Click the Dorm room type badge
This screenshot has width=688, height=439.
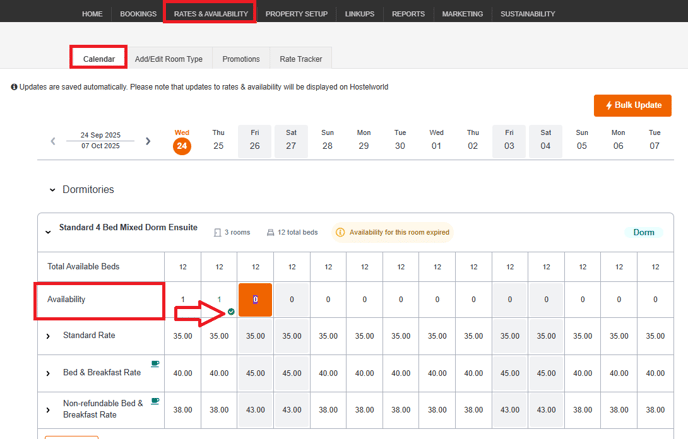(x=643, y=232)
